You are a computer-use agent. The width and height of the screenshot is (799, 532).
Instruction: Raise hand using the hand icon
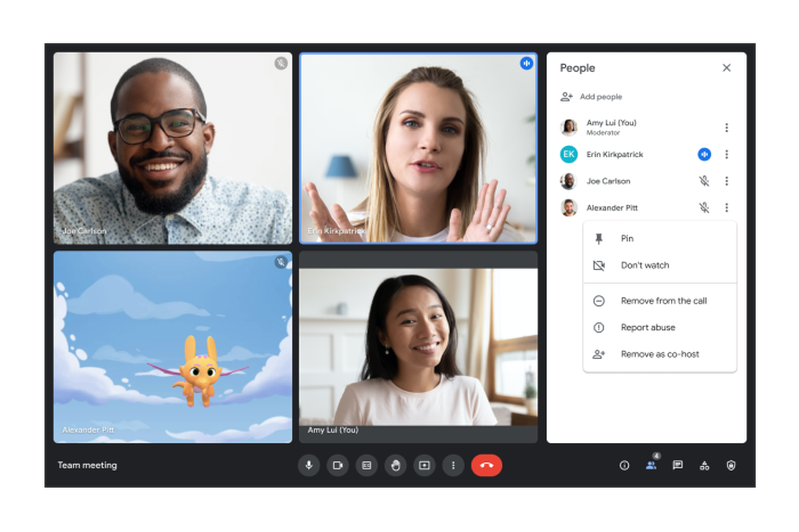[x=395, y=466]
